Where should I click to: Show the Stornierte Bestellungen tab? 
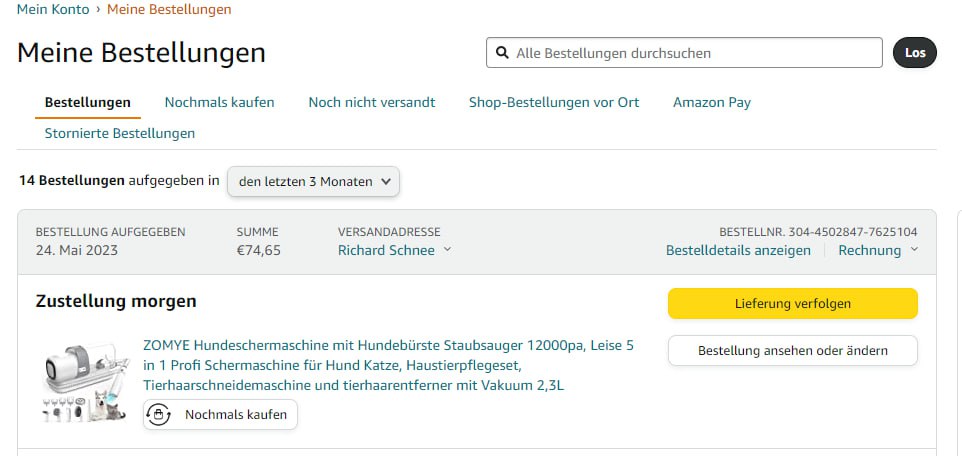click(120, 133)
